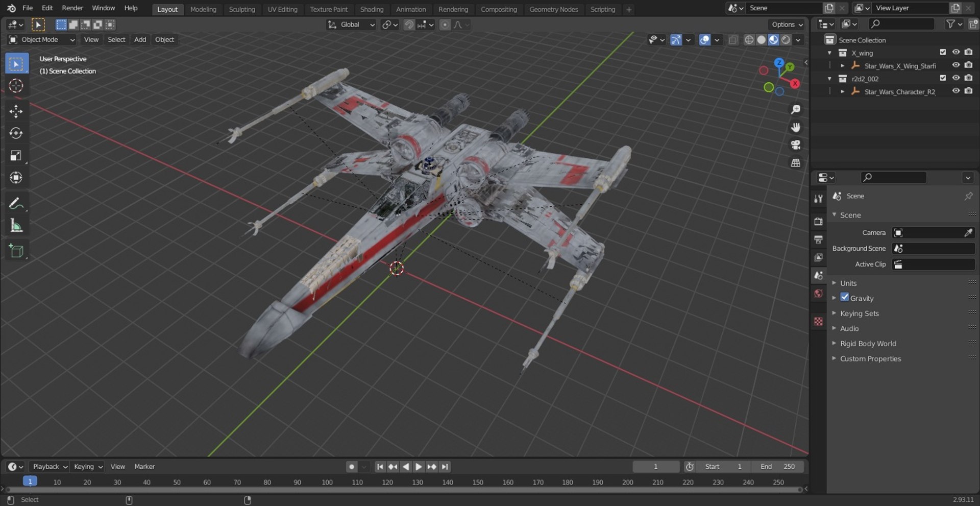
Task: Open the Tool properties tab
Action: pyautogui.click(x=819, y=199)
